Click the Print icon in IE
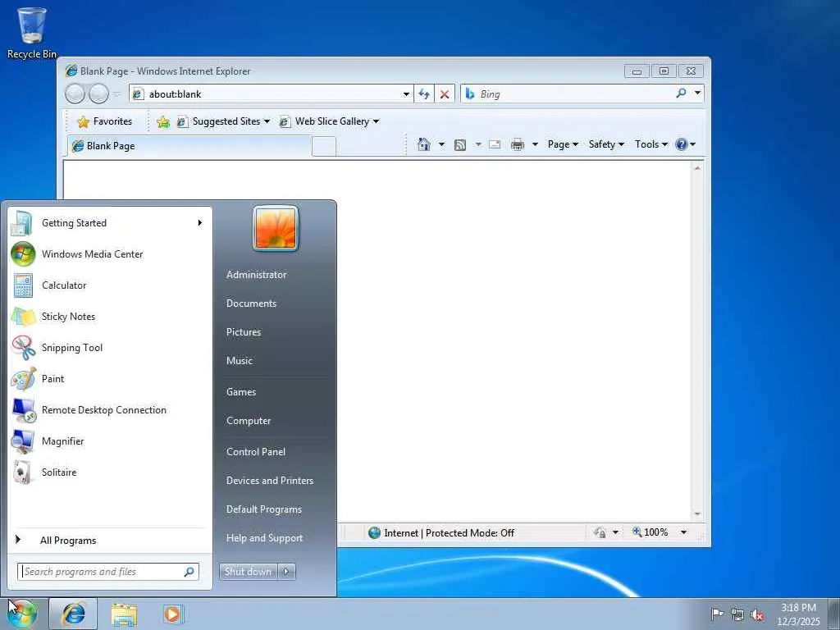This screenshot has height=630, width=840. pos(517,144)
